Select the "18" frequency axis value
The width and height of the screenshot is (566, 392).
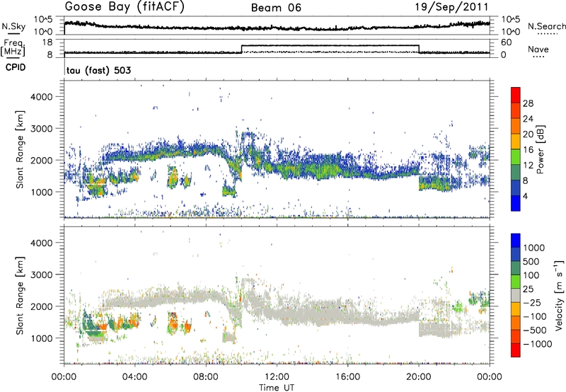pyautogui.click(x=47, y=42)
